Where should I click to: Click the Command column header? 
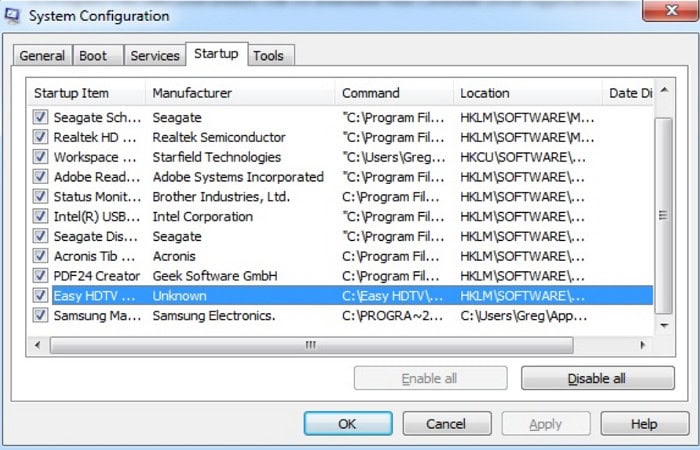pyautogui.click(x=394, y=93)
